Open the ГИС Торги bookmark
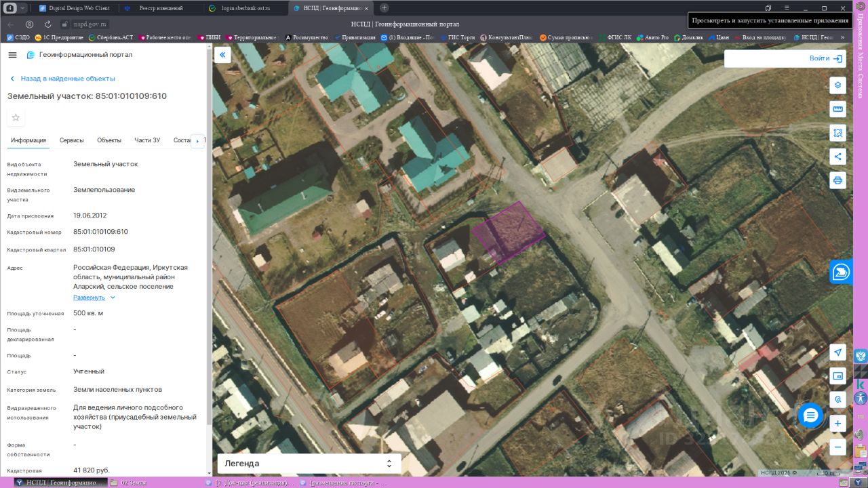The width and height of the screenshot is (868, 488). (457, 37)
